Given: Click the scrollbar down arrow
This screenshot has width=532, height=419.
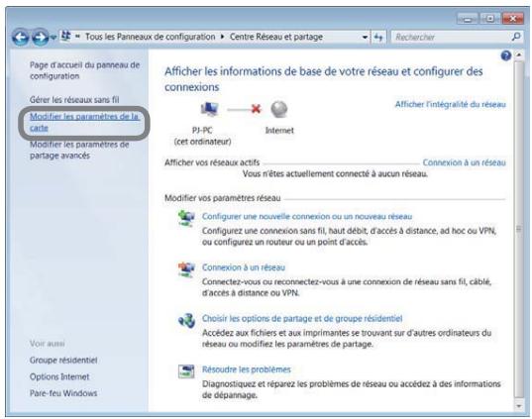Looking at the screenshot, I should [x=519, y=405].
